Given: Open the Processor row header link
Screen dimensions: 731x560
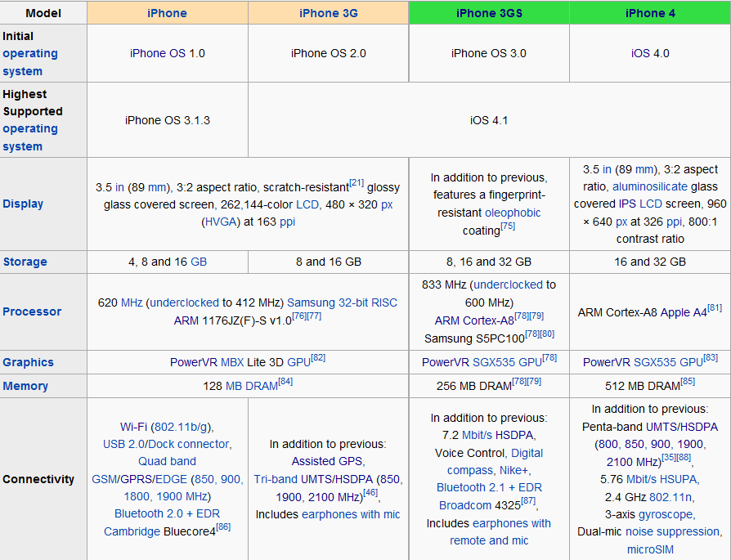Looking at the screenshot, I should coord(32,311).
